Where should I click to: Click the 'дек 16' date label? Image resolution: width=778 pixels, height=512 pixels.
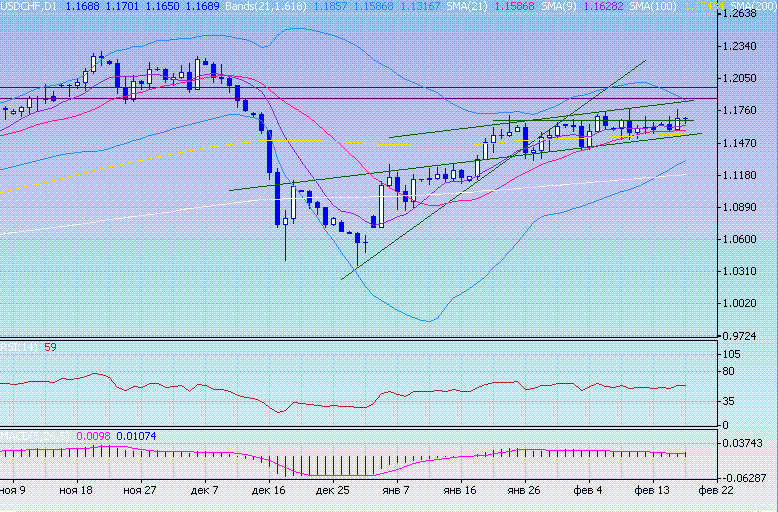click(267, 492)
